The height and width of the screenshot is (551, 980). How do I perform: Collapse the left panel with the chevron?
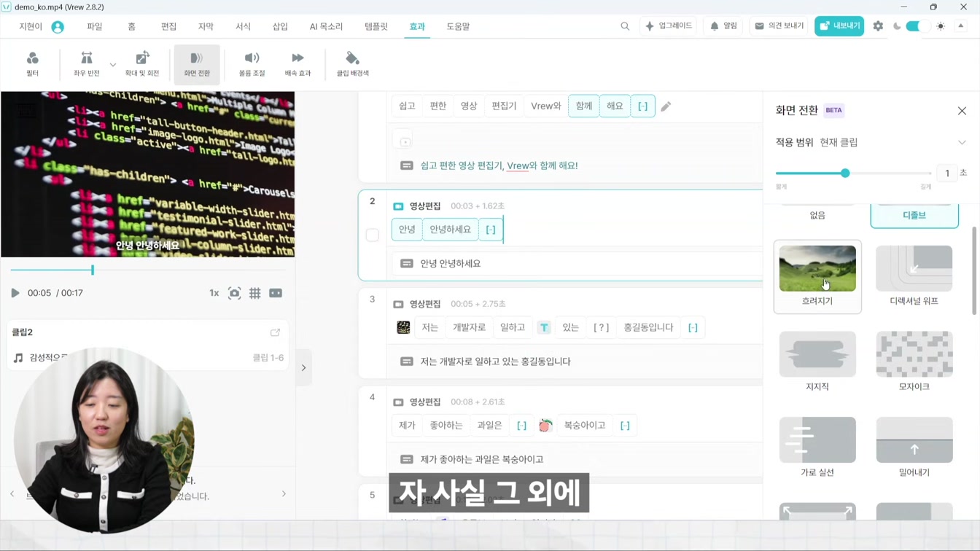(304, 367)
